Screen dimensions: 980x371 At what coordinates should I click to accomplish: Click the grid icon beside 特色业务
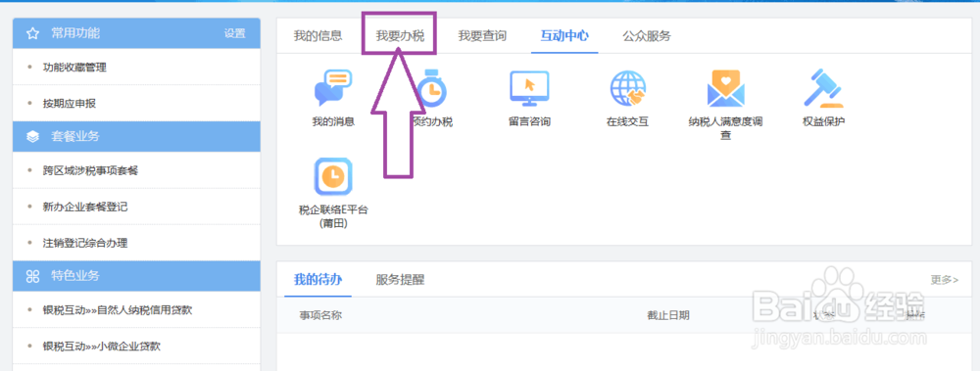33,276
